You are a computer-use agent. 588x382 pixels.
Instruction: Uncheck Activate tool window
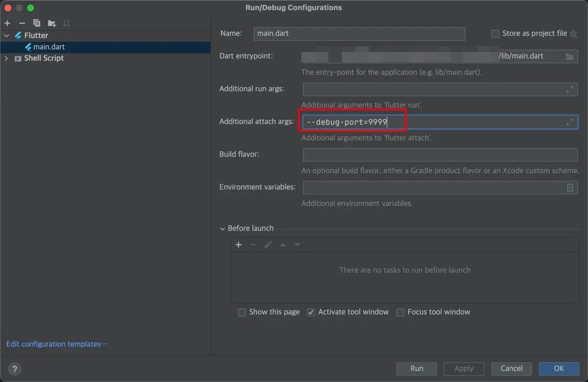[311, 312]
